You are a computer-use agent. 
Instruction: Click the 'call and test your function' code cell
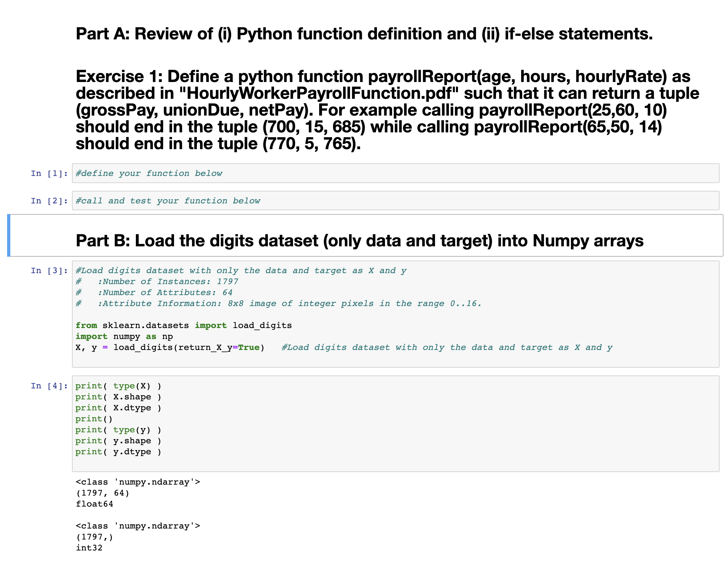(395, 201)
